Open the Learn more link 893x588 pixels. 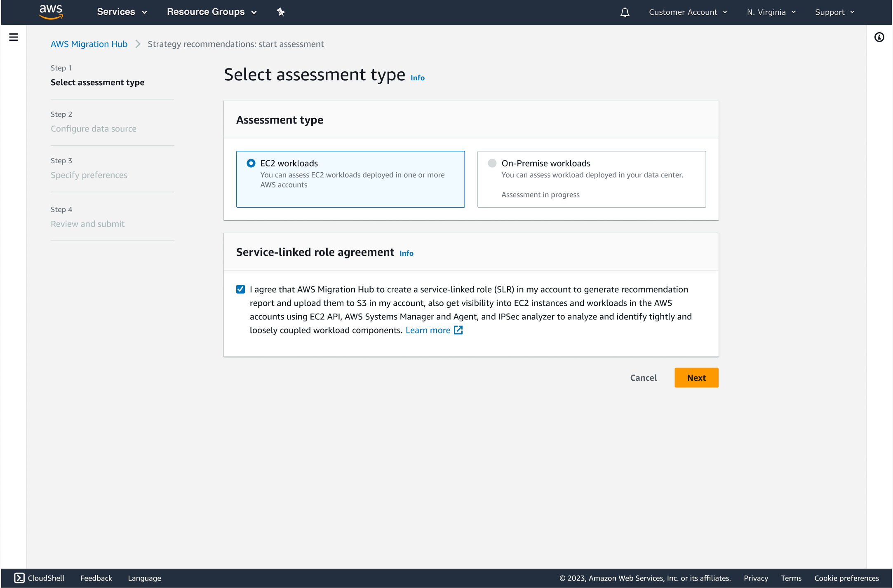tap(428, 330)
